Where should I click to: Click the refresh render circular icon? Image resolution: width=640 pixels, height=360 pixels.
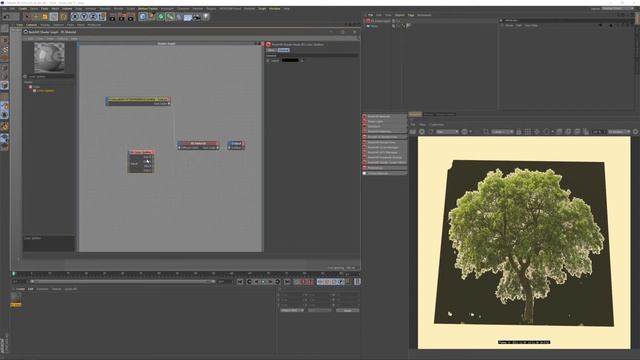(422, 132)
